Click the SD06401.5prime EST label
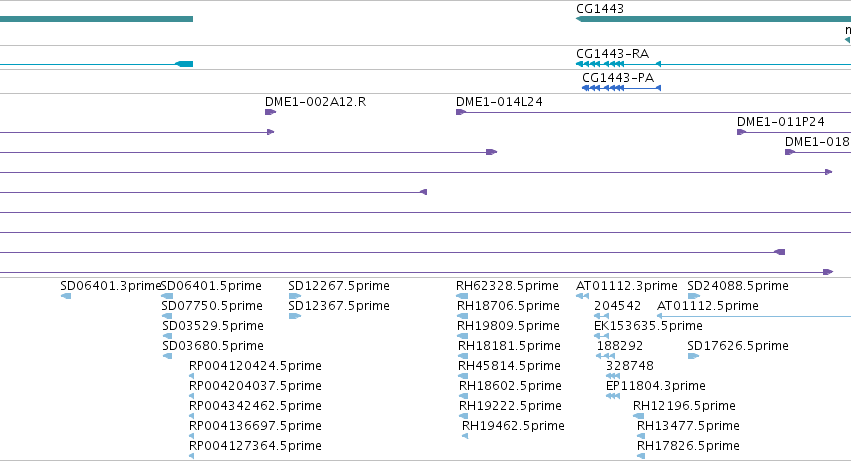The image size is (851, 461). [x=211, y=286]
